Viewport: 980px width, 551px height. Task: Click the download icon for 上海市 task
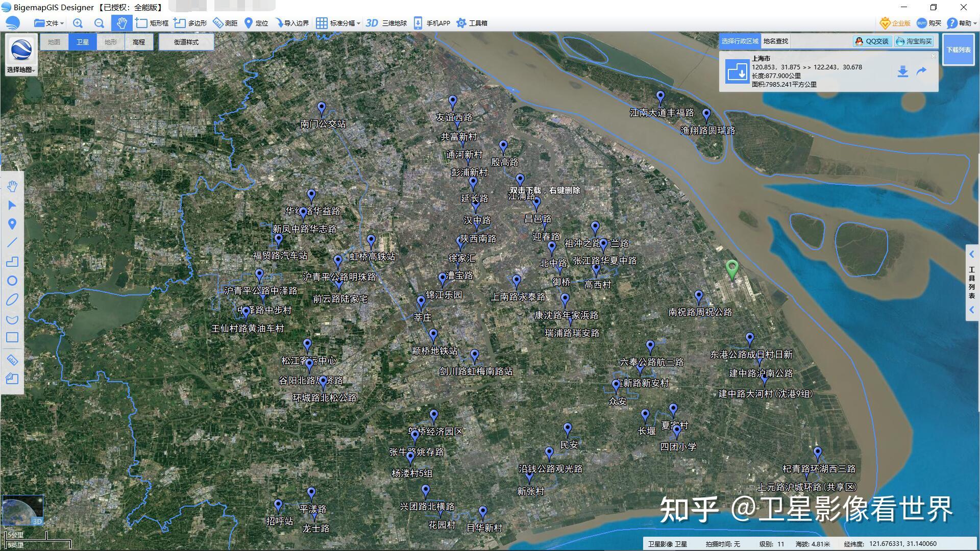[902, 71]
